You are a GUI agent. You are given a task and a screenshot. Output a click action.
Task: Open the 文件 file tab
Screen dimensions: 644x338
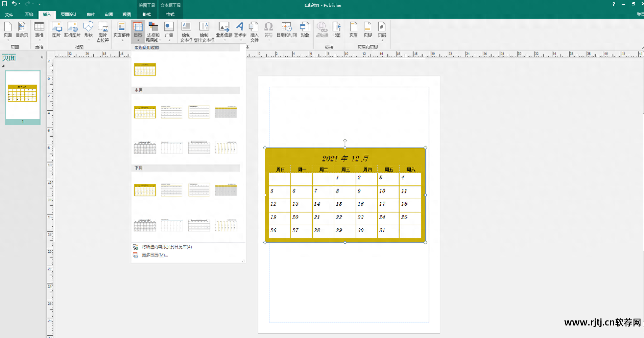coord(9,15)
